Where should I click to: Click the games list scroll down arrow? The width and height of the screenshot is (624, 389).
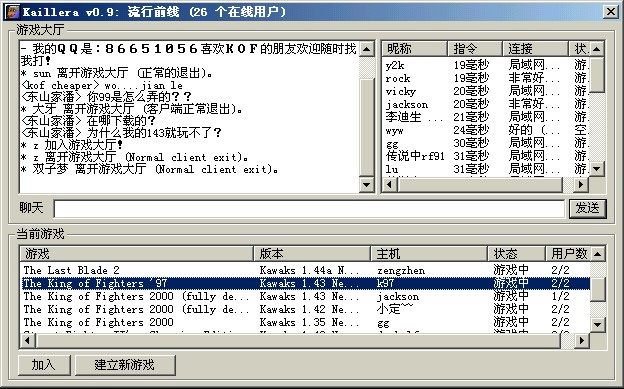(598, 325)
